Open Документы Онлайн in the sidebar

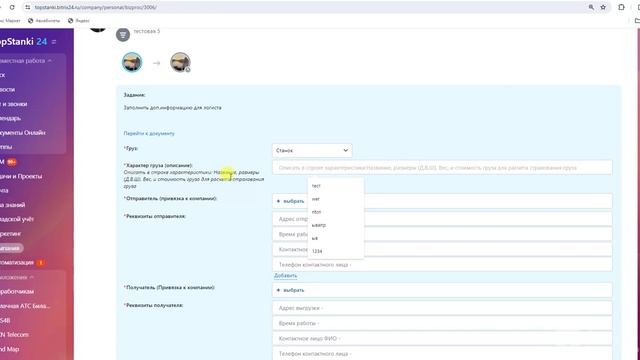click(x=23, y=133)
